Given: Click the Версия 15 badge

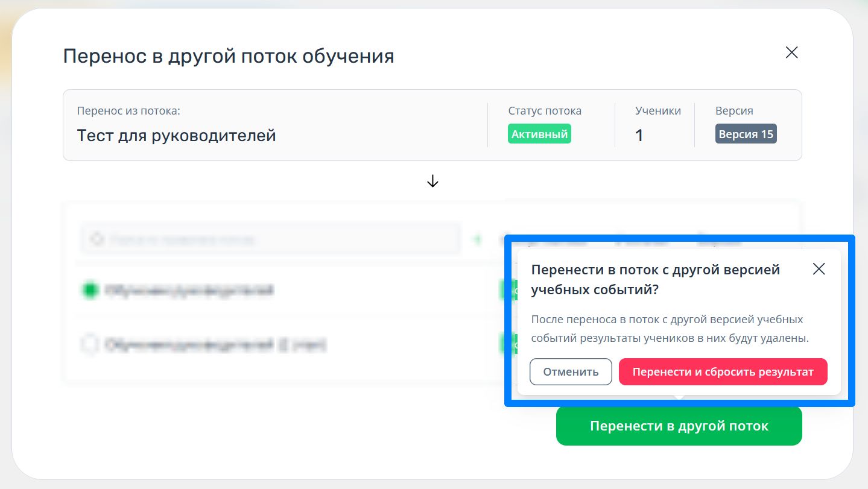Looking at the screenshot, I should (746, 134).
